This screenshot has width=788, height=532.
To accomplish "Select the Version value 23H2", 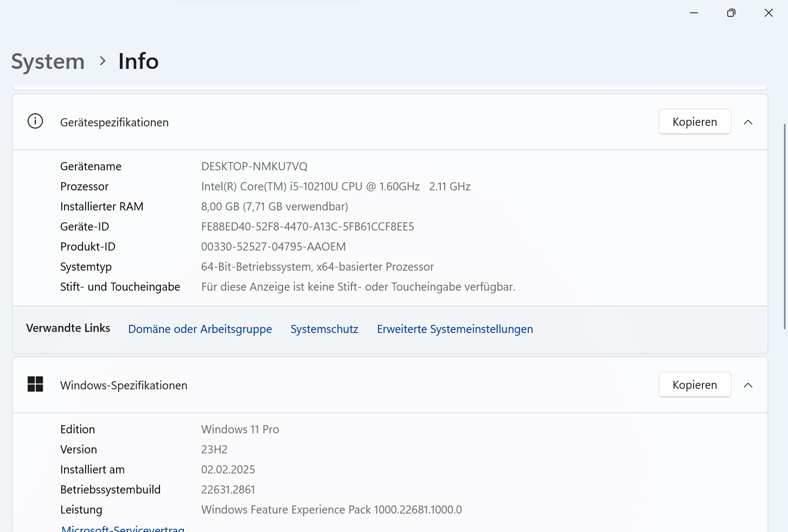I will pyautogui.click(x=214, y=450).
